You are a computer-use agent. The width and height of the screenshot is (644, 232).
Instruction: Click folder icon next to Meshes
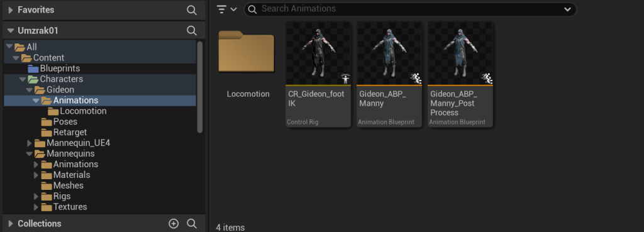point(47,185)
